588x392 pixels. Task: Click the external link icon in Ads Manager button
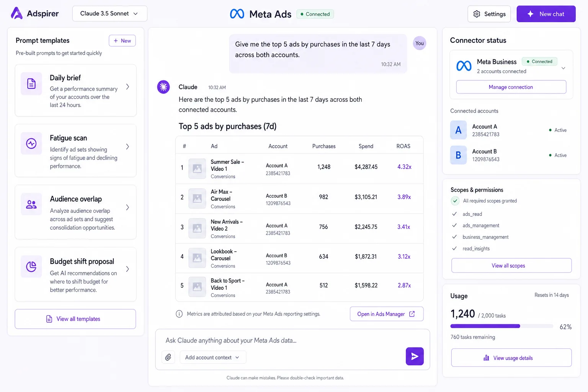tap(412, 314)
